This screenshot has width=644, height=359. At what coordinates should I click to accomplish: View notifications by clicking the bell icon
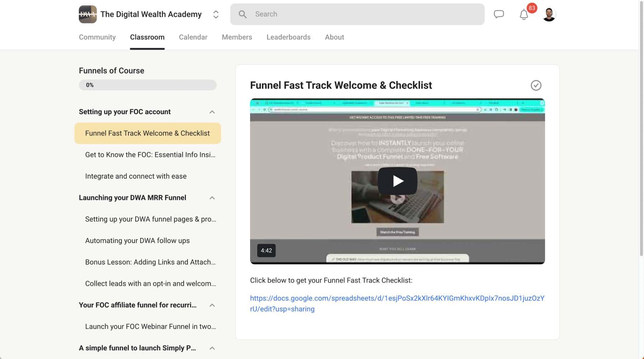click(x=523, y=14)
